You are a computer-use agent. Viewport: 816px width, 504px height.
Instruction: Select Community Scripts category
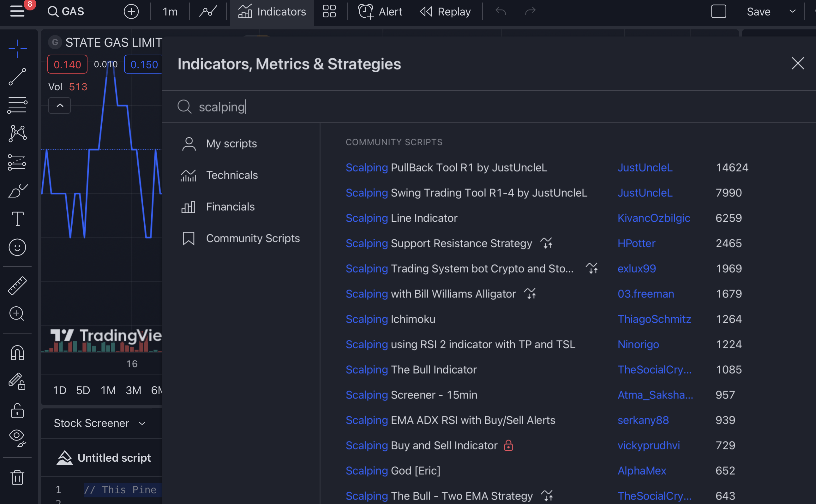coord(241,238)
